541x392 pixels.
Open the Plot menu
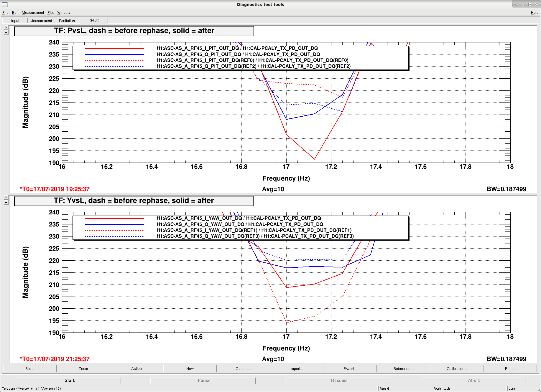(51, 13)
